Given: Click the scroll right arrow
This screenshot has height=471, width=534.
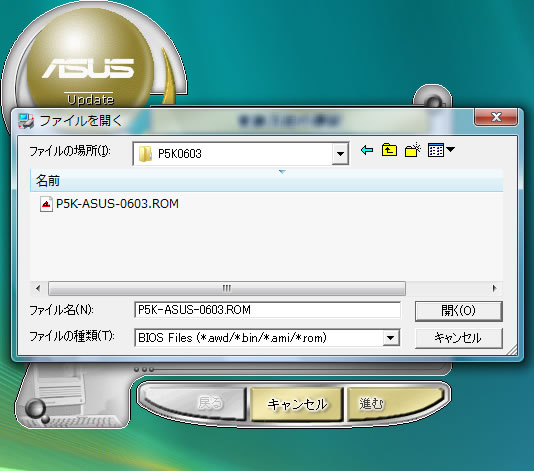Looking at the screenshot, I should [494, 288].
